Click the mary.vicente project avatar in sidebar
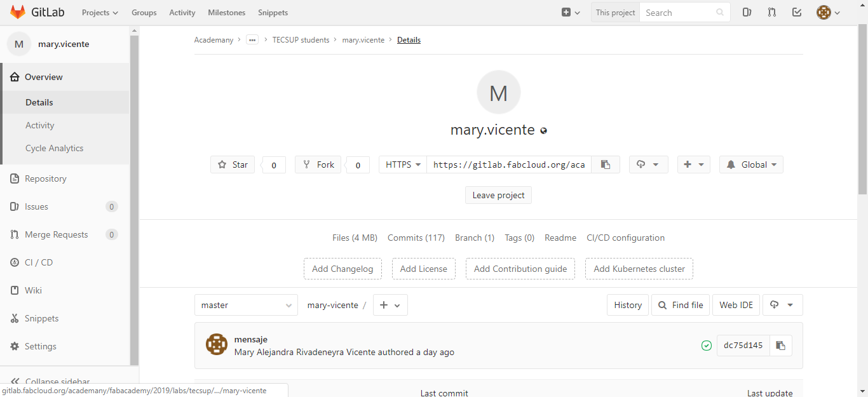Image resolution: width=868 pixels, height=397 pixels. pos(19,44)
